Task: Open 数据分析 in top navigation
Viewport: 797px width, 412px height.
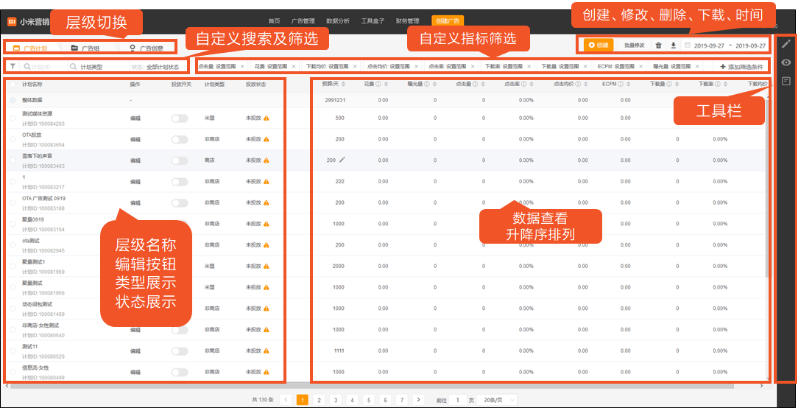Action: point(337,21)
